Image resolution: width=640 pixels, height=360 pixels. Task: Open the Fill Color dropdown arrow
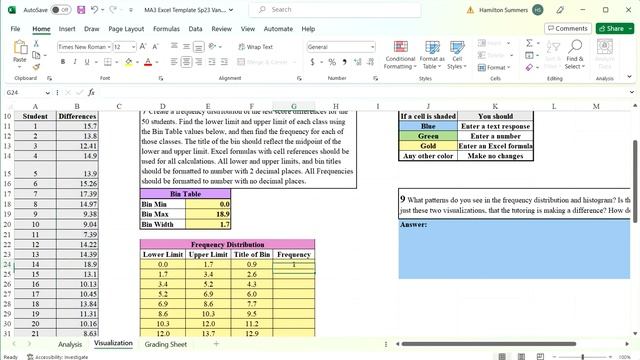point(138,62)
